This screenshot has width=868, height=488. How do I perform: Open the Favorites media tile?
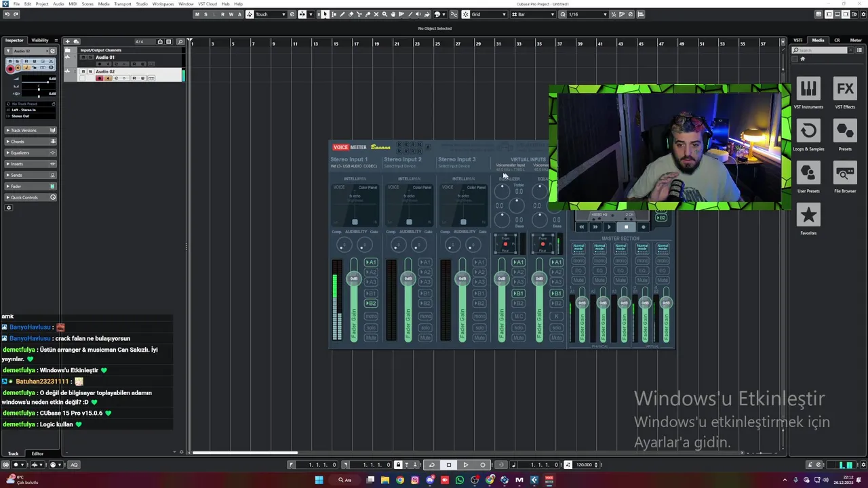(808, 220)
